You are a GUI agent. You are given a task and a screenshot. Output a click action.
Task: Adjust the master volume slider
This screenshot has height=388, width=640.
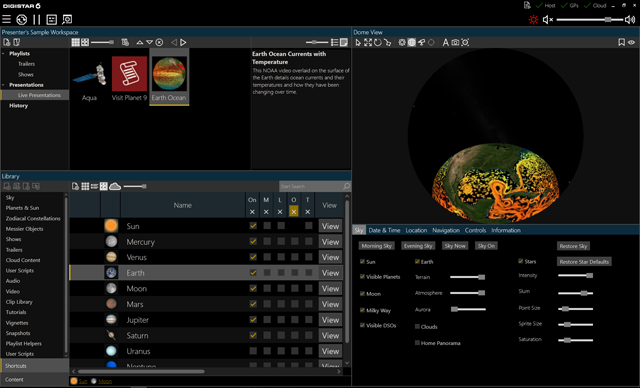coord(590,19)
